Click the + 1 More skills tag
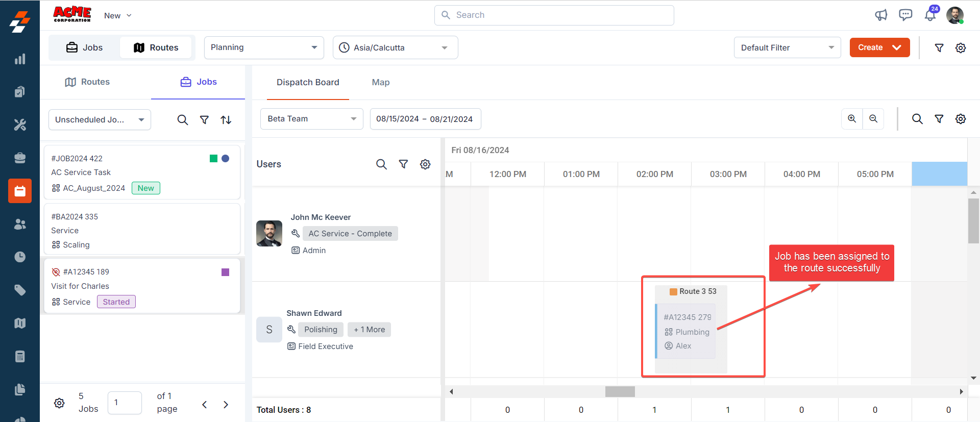Image resolution: width=980 pixels, height=422 pixels. click(x=369, y=330)
